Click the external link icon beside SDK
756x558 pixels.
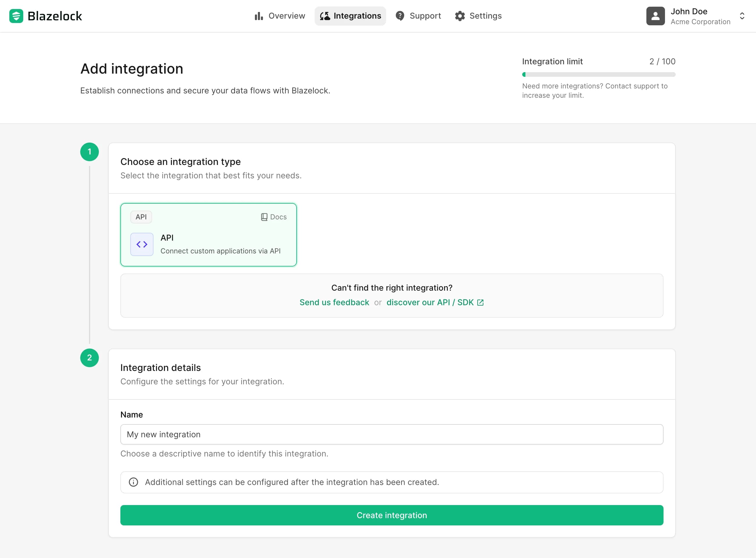480,303
